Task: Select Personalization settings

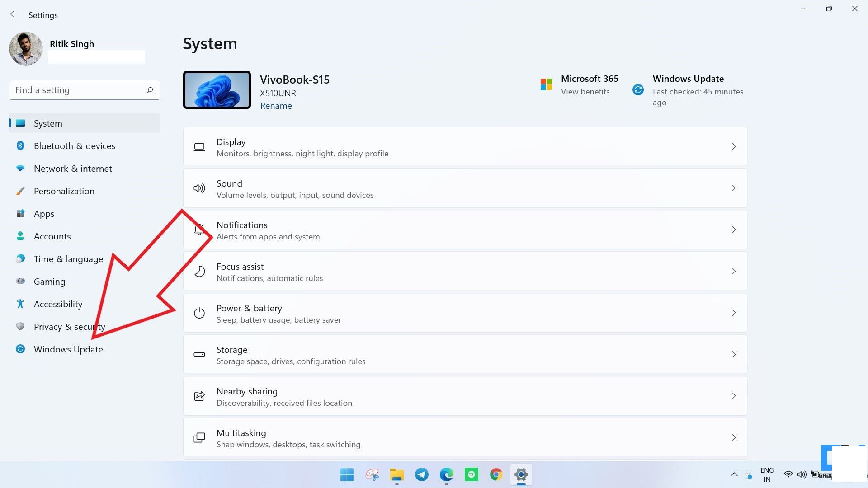Action: tap(64, 191)
